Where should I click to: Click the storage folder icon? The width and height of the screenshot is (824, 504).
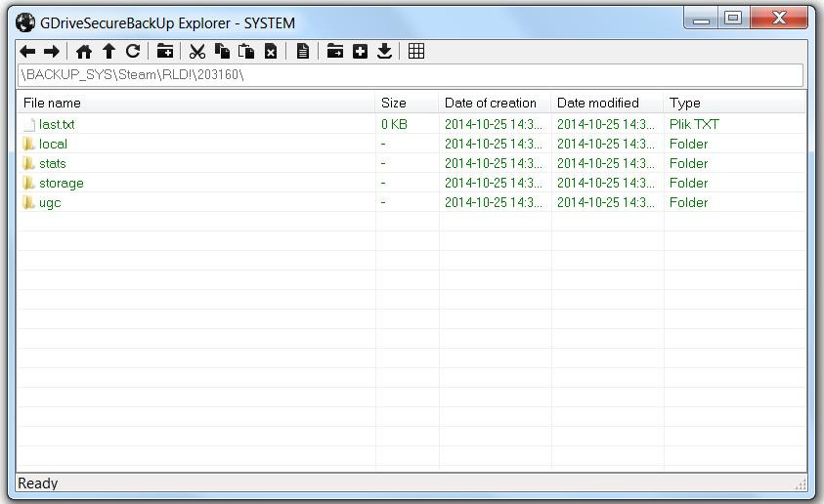click(x=29, y=183)
